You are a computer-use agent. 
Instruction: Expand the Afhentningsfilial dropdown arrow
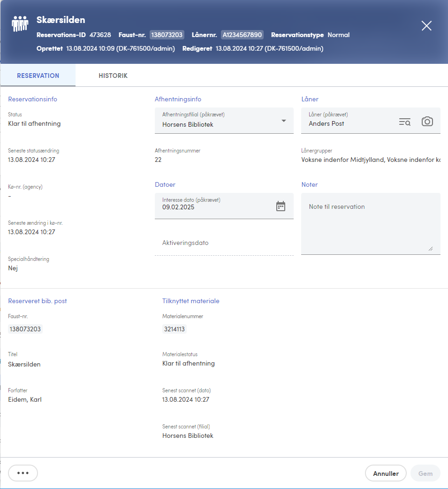click(x=284, y=121)
